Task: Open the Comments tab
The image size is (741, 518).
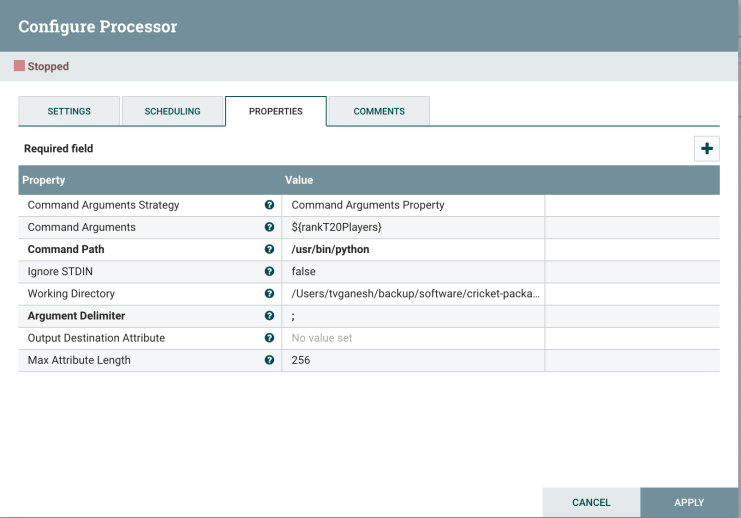Action: click(379, 111)
